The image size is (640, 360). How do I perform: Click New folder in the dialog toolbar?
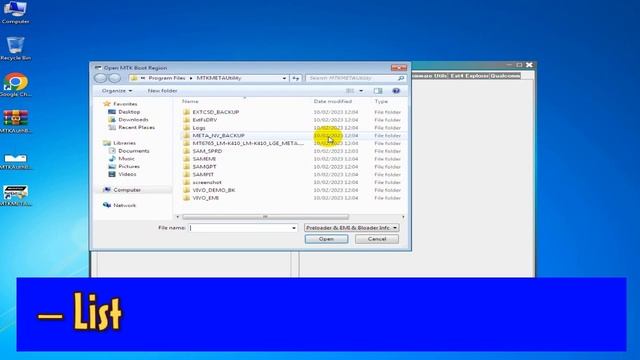(162, 91)
